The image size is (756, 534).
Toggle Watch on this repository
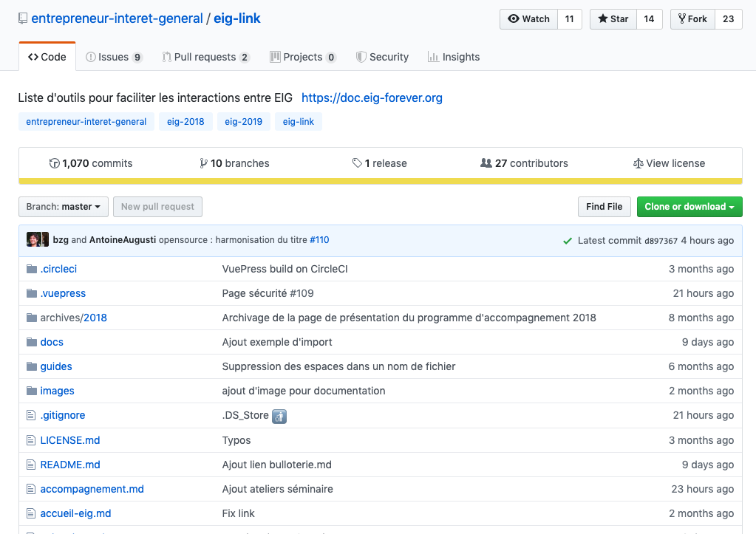[x=528, y=19]
